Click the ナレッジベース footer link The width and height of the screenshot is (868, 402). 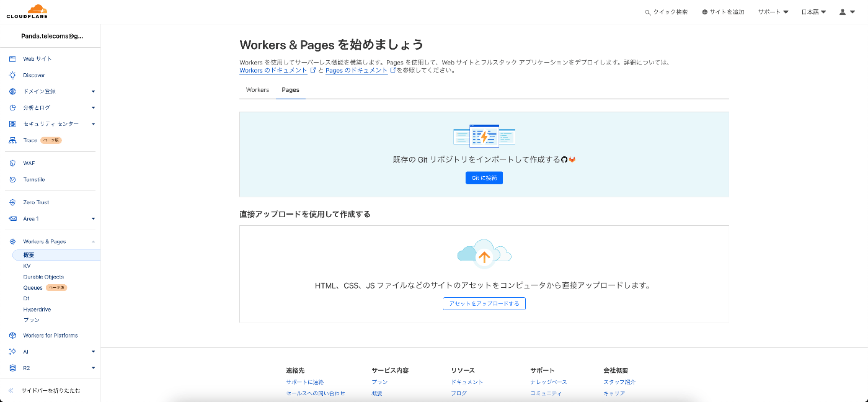(x=549, y=382)
